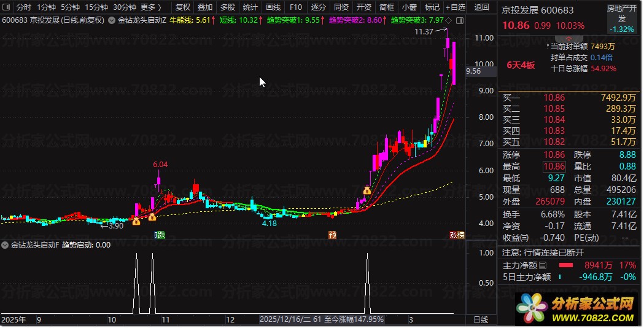The width and height of the screenshot is (644, 328).
Task: Click the 6.04 peak price label
Action: pyautogui.click(x=160, y=165)
